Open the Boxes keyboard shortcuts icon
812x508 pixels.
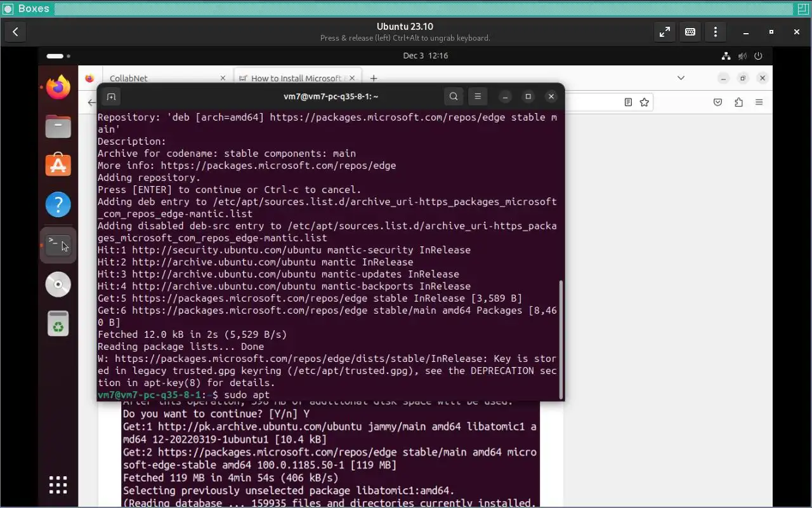click(690, 32)
